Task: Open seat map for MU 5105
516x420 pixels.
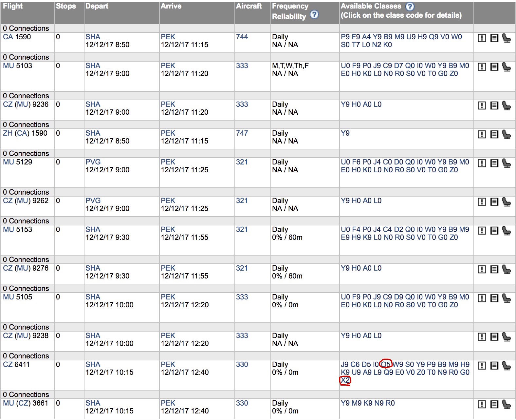Action: coord(506,298)
